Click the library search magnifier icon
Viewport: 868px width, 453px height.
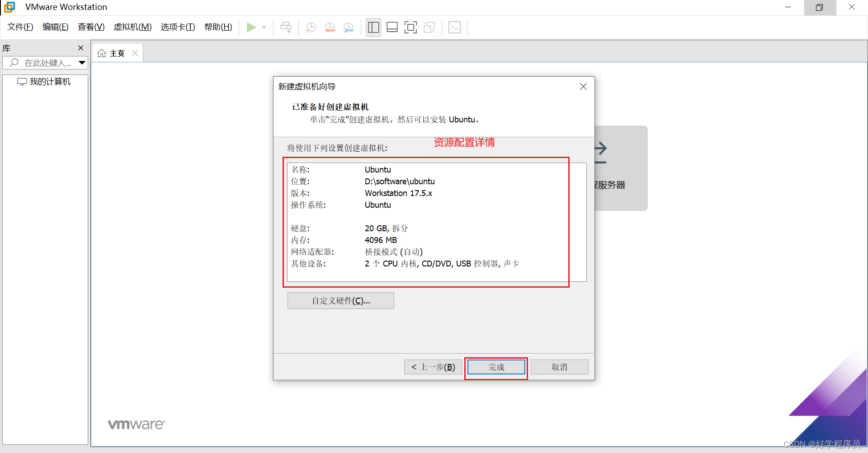(x=14, y=63)
